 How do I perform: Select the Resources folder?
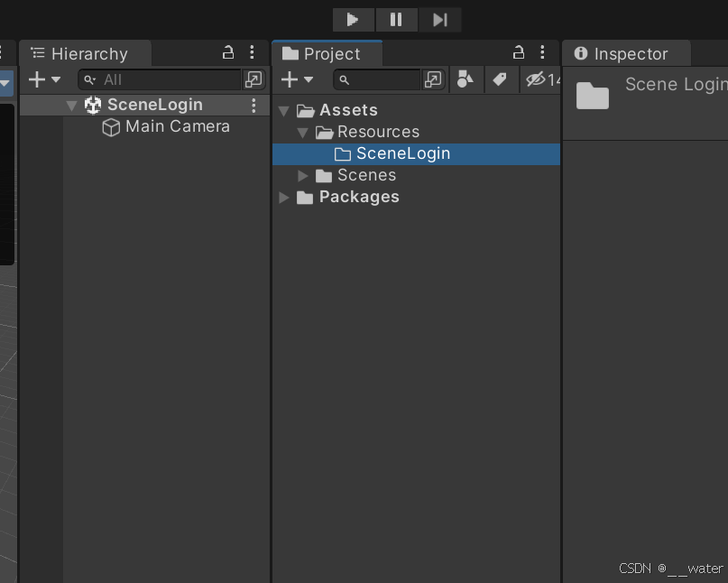click(x=378, y=132)
